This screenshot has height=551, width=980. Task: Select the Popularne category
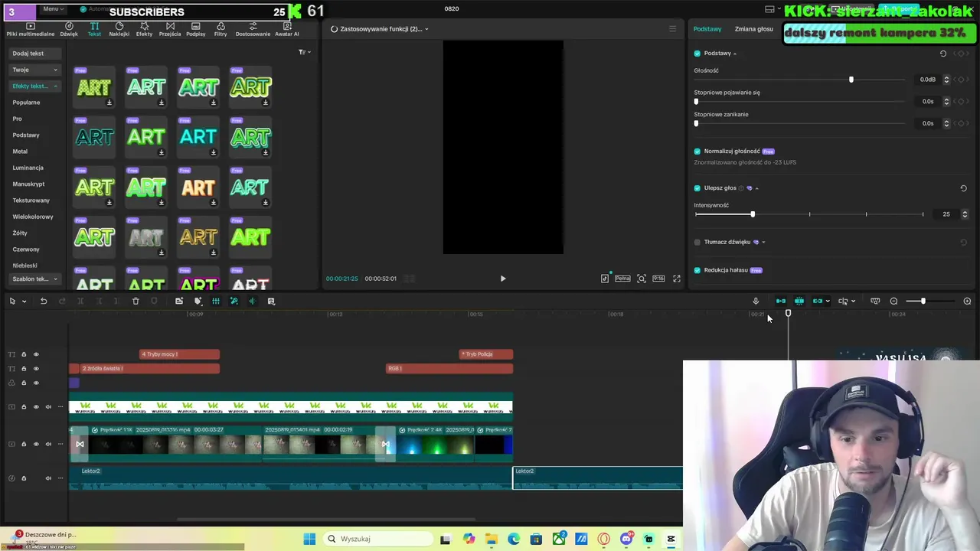(x=26, y=103)
